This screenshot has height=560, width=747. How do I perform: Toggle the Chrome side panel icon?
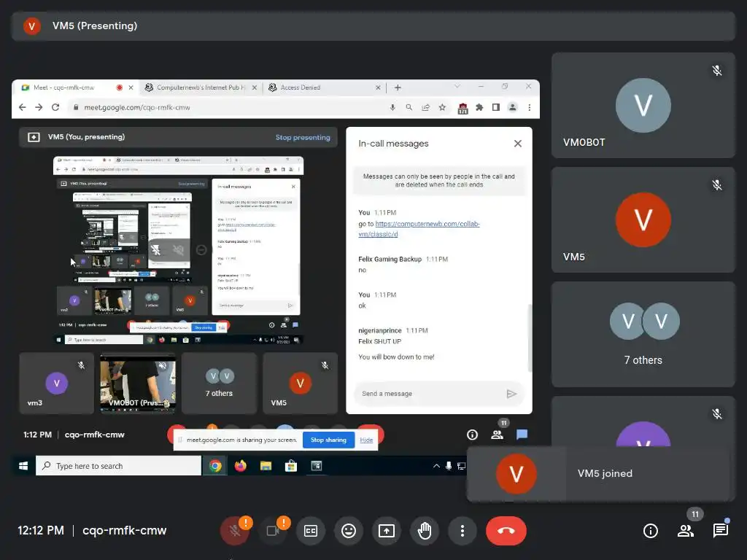[x=496, y=108]
